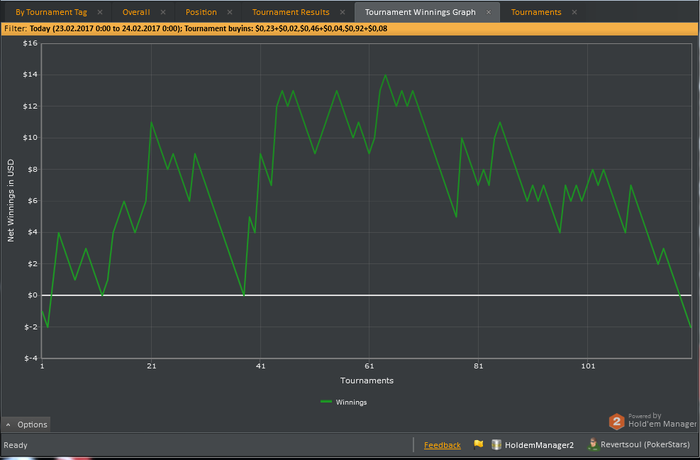This screenshot has width=700, height=460.
Task: Click the 101 x-axis tick label
Action: point(588,366)
